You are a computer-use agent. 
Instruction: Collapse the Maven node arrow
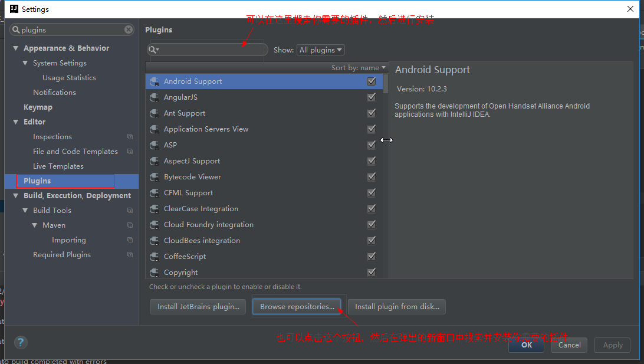34,225
